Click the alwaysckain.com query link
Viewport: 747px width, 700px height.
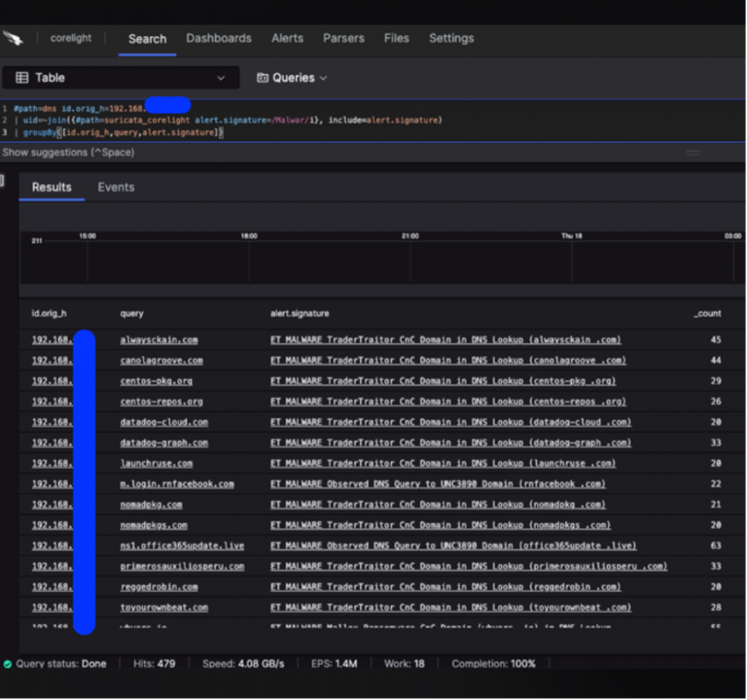pyautogui.click(x=158, y=340)
